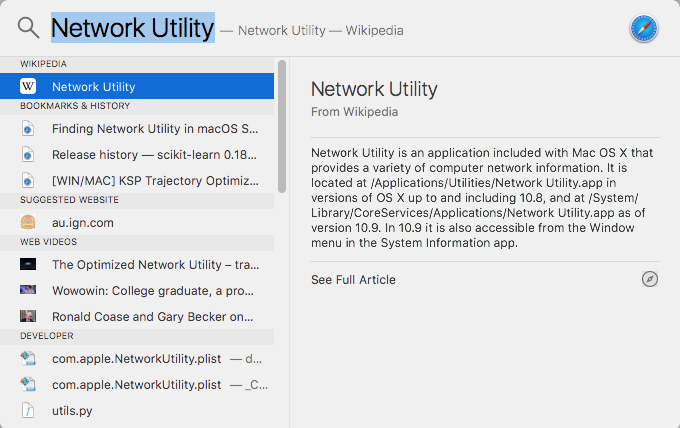Open Finding Network Utility in macOS result
Viewport: 680px width, 428px height.
tap(137, 129)
